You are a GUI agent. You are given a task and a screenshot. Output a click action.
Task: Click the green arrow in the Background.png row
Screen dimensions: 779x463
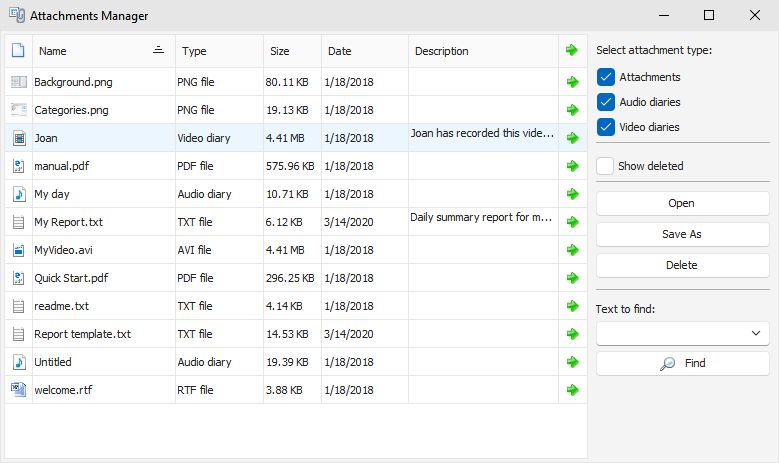coord(572,82)
